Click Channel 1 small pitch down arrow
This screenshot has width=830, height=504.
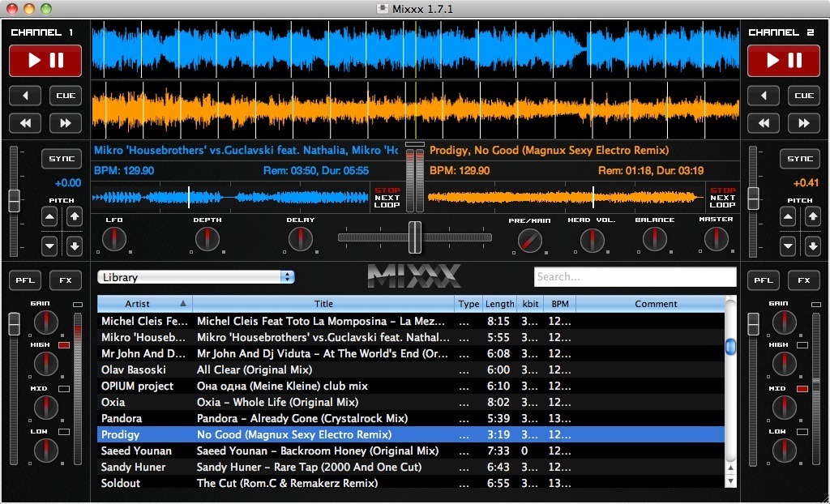click(49, 246)
